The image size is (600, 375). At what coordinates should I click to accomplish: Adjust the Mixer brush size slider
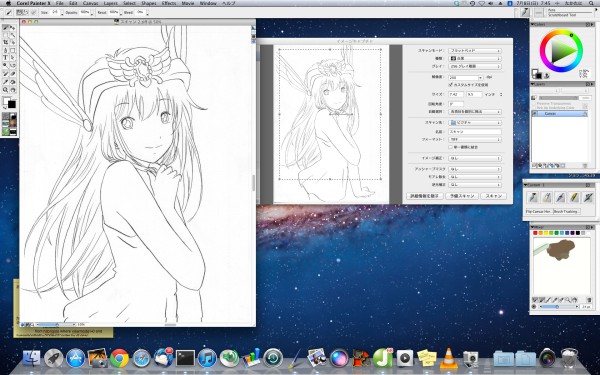(559, 307)
